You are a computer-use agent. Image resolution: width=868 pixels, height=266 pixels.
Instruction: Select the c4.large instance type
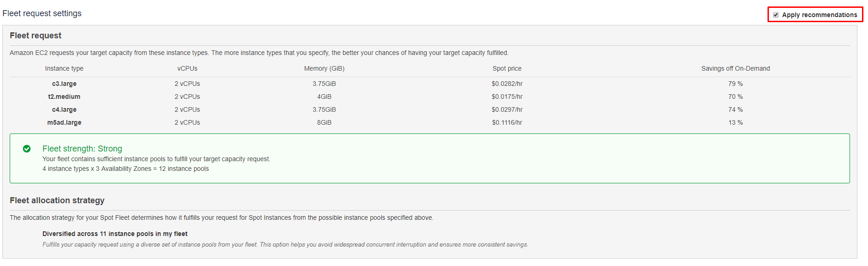coord(64,109)
